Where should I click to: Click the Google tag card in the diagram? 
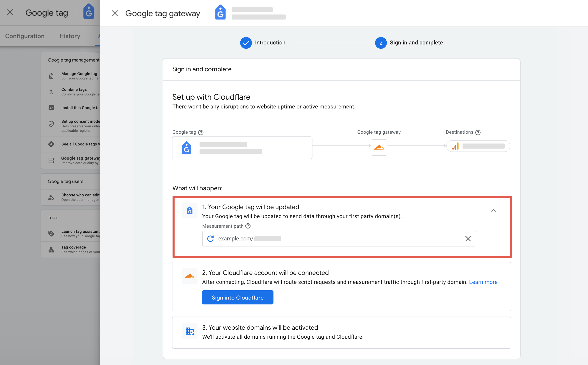242,148
